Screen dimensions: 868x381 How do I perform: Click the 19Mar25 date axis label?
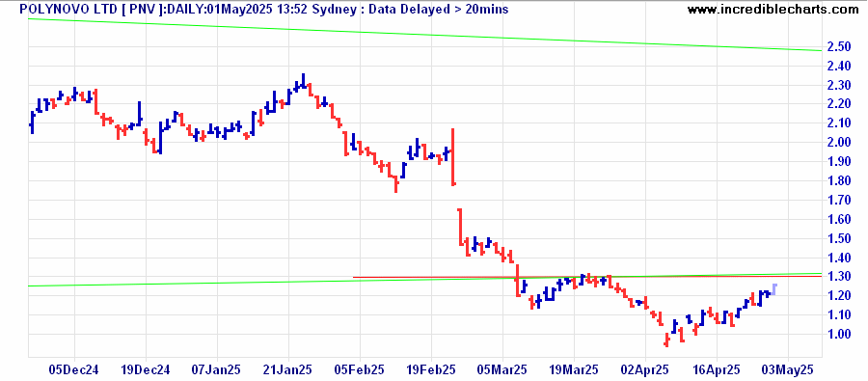(574, 369)
